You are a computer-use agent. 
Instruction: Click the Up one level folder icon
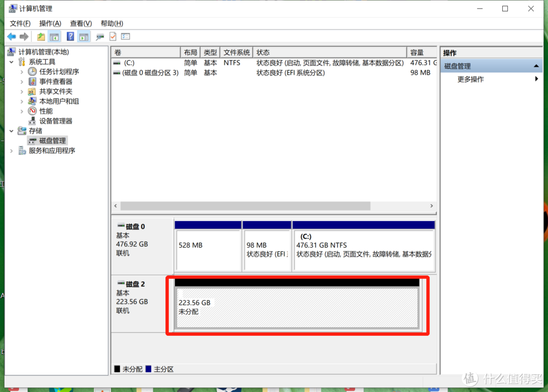[41, 37]
